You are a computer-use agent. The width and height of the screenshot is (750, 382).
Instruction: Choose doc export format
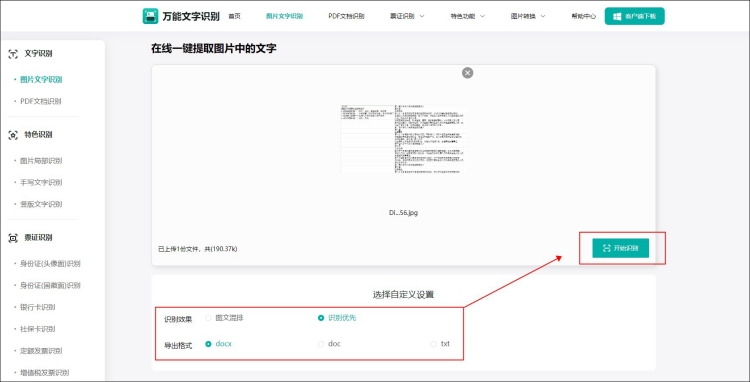[x=321, y=344]
